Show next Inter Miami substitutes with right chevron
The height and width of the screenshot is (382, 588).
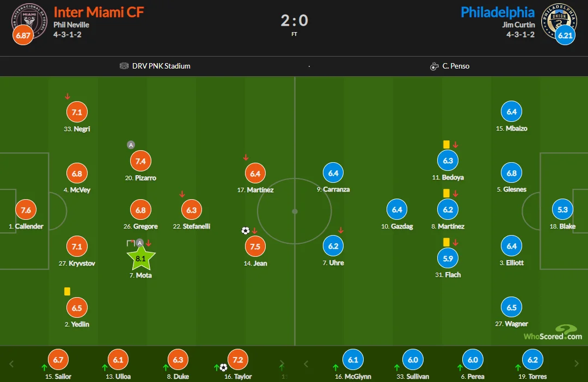point(282,363)
